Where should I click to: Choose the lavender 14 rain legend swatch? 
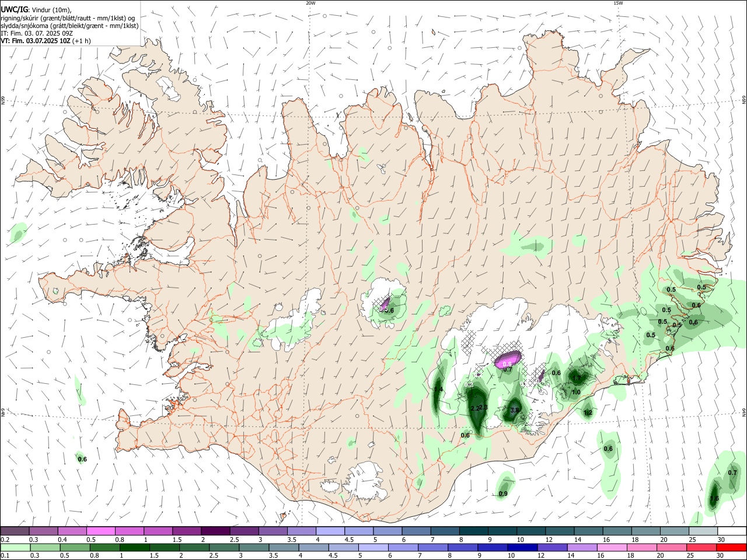click(x=582, y=547)
